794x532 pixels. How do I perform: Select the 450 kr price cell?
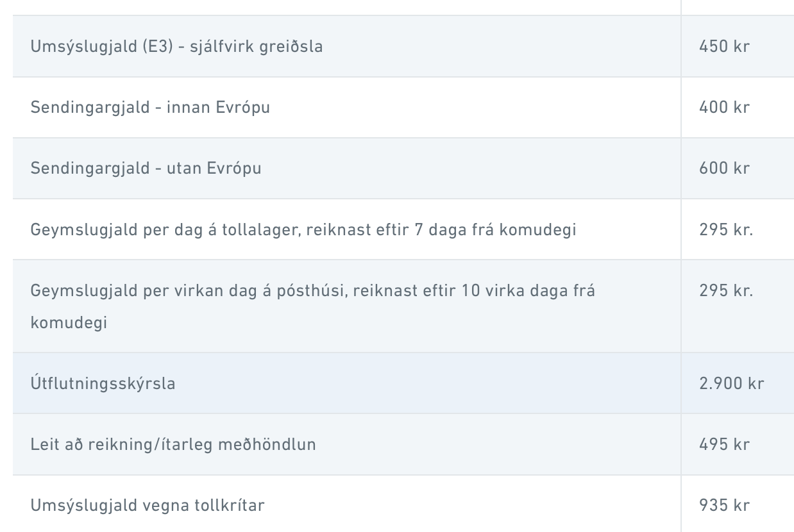(x=724, y=47)
